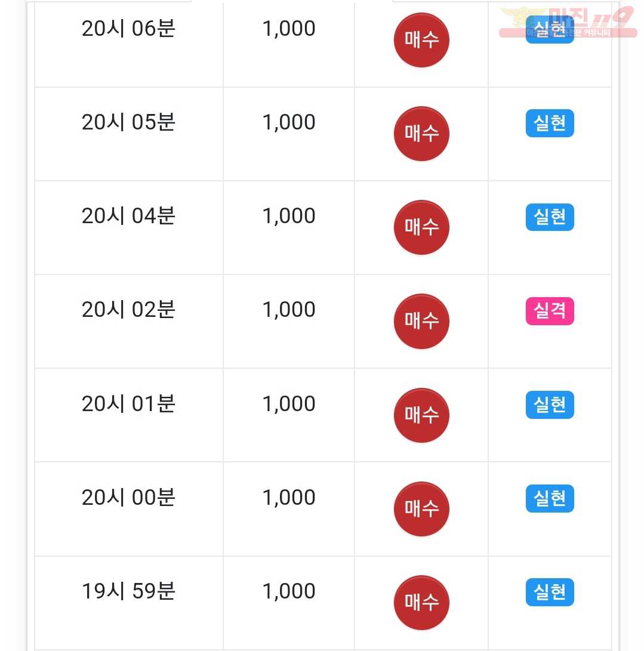The height and width of the screenshot is (651, 644).
Task: Select the 실현 badge for 19시 59분
Action: pyautogui.click(x=549, y=593)
